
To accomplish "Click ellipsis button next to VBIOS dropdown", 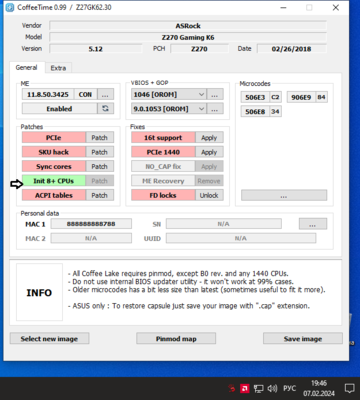I will pyautogui.click(x=215, y=95).
